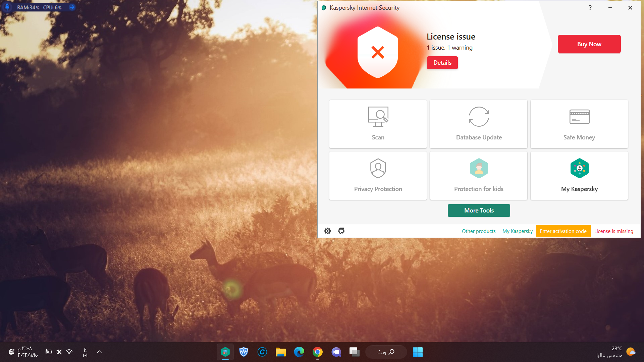Click the RAM/CPU widget rocket icon
Image resolution: width=644 pixels, height=362 pixels.
click(x=7, y=7)
